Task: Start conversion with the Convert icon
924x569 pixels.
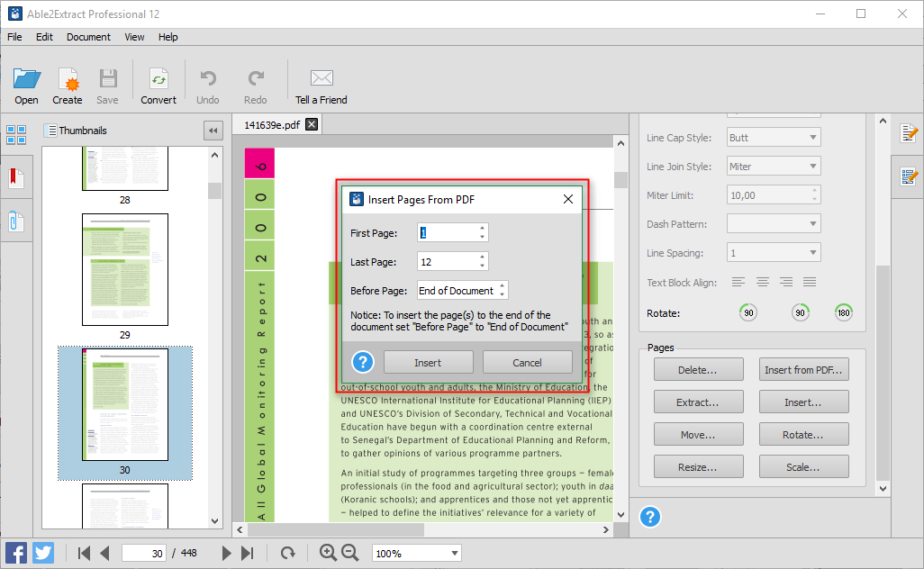Action: click(159, 79)
